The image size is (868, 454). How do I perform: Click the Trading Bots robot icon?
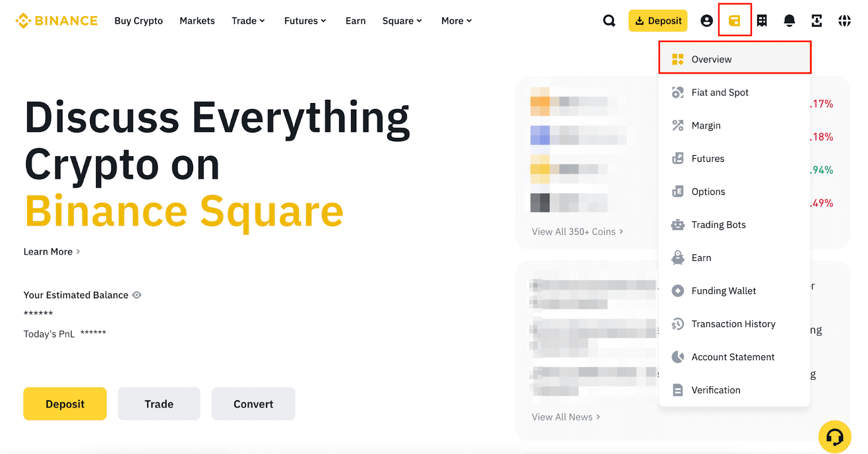pyautogui.click(x=678, y=225)
